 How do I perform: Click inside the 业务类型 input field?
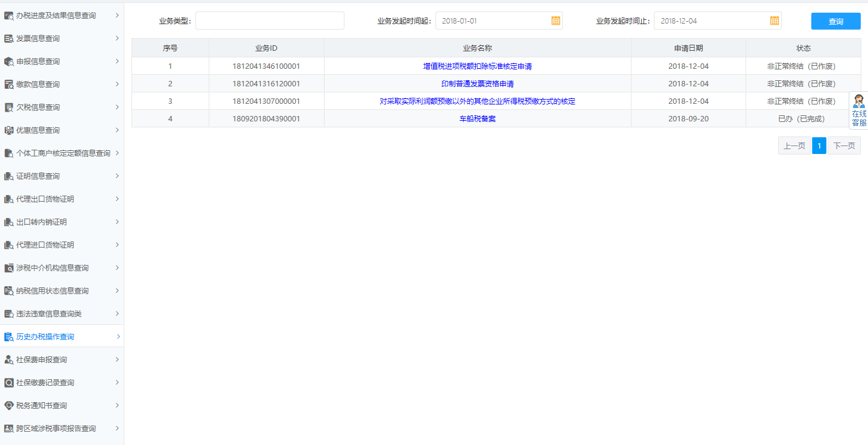click(270, 20)
